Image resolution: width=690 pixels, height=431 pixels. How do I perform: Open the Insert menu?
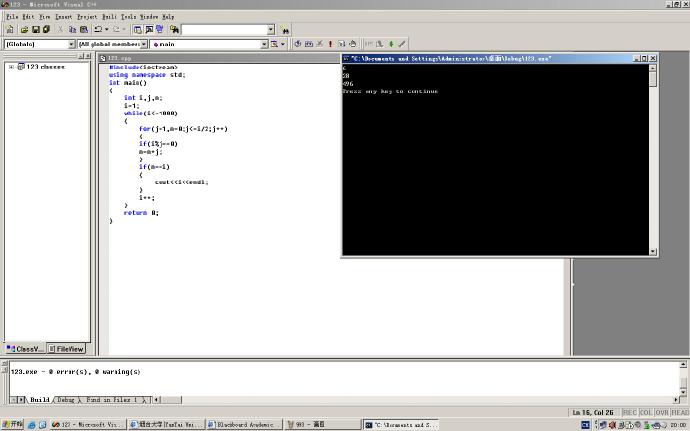[63, 17]
